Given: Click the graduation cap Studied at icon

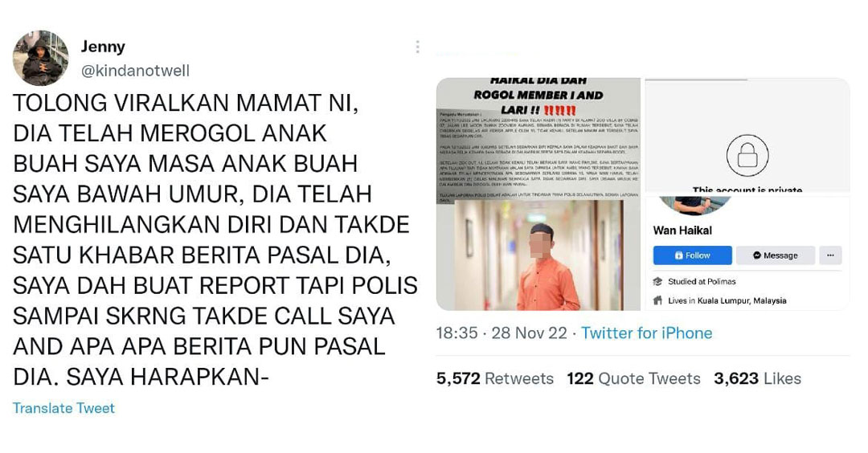Looking at the screenshot, I should pyautogui.click(x=657, y=282).
